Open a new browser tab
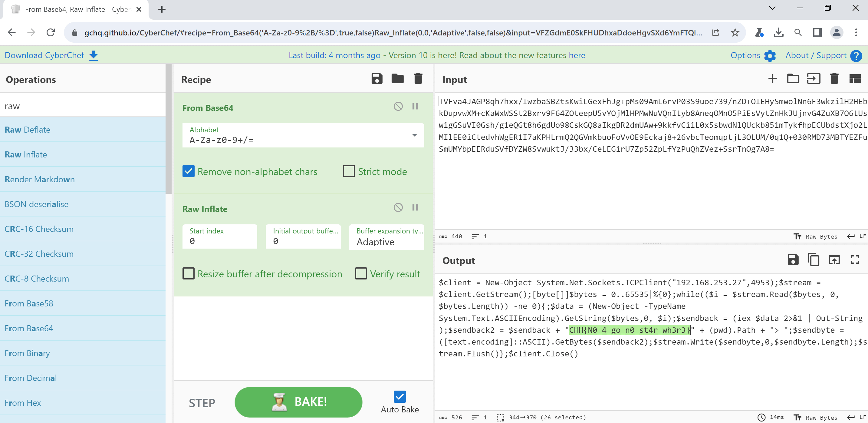This screenshot has height=423, width=868. tap(162, 9)
